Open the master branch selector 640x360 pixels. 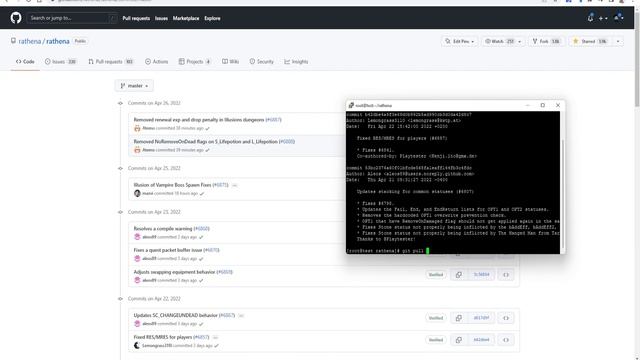(134, 86)
